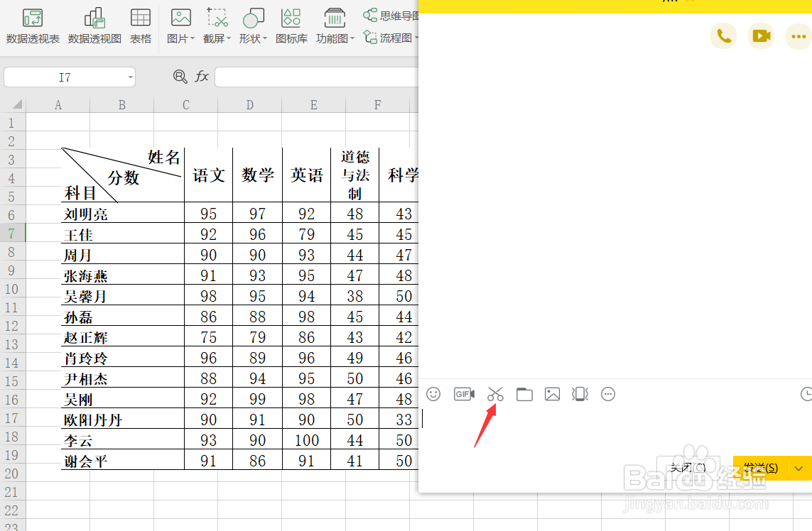812x531 pixels.
Task: Select row 20 header
Action: [11, 473]
